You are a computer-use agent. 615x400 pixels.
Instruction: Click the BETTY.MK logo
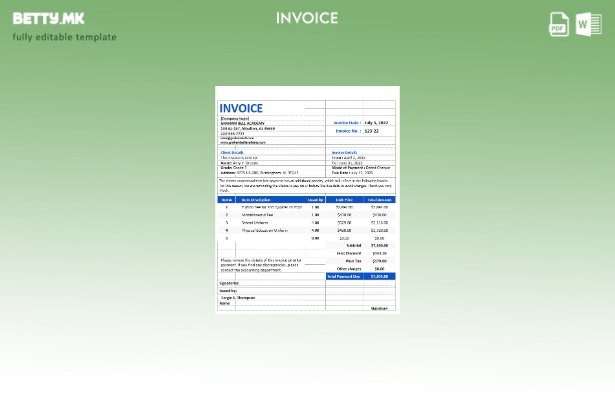pos(48,18)
